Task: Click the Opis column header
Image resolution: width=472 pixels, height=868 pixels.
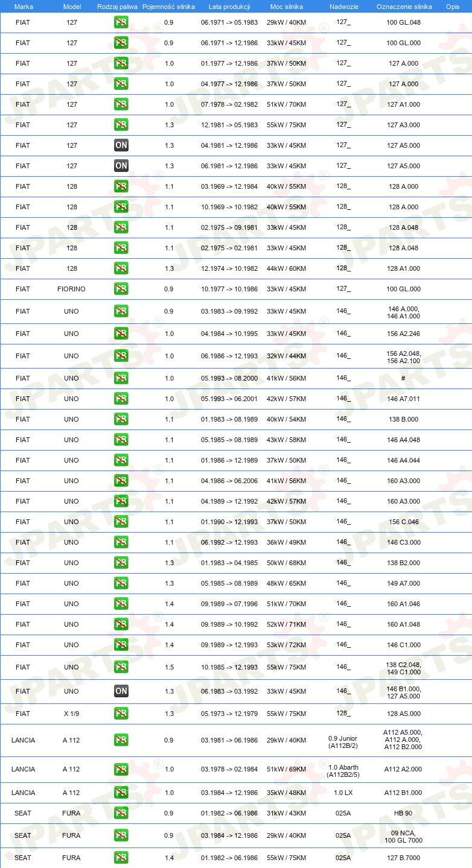Action: pyautogui.click(x=452, y=6)
